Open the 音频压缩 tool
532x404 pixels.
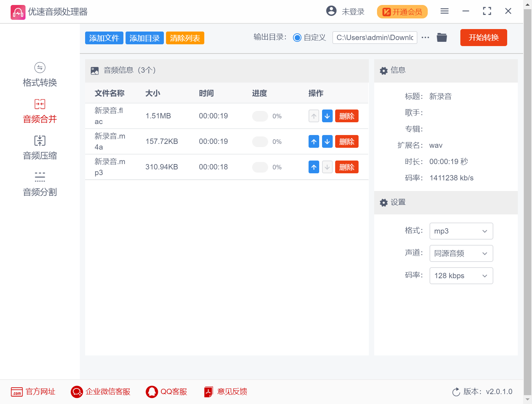pos(39,147)
